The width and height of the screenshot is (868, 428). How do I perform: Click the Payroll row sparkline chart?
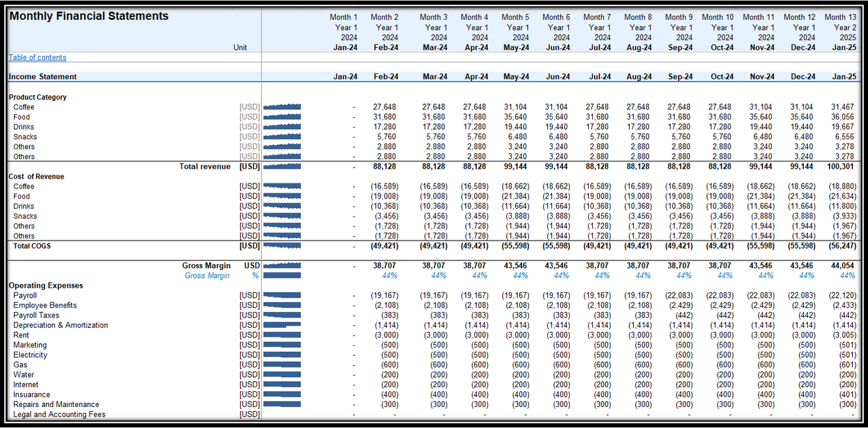point(282,295)
